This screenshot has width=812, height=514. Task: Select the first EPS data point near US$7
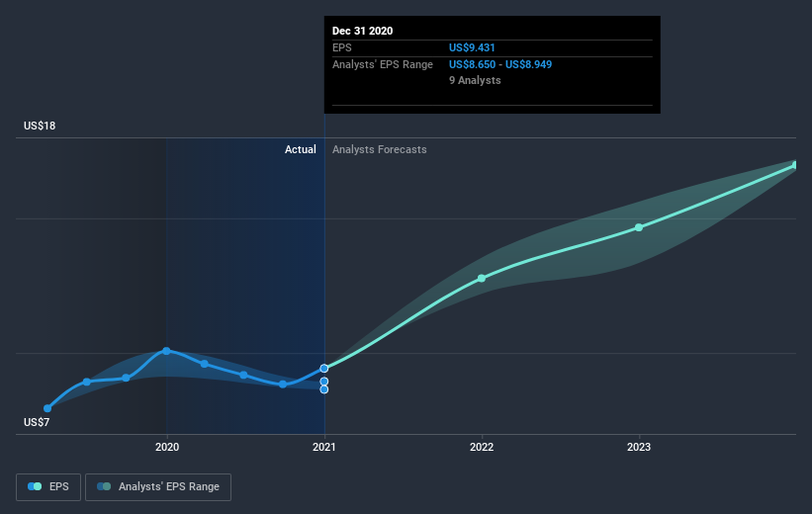point(47,408)
